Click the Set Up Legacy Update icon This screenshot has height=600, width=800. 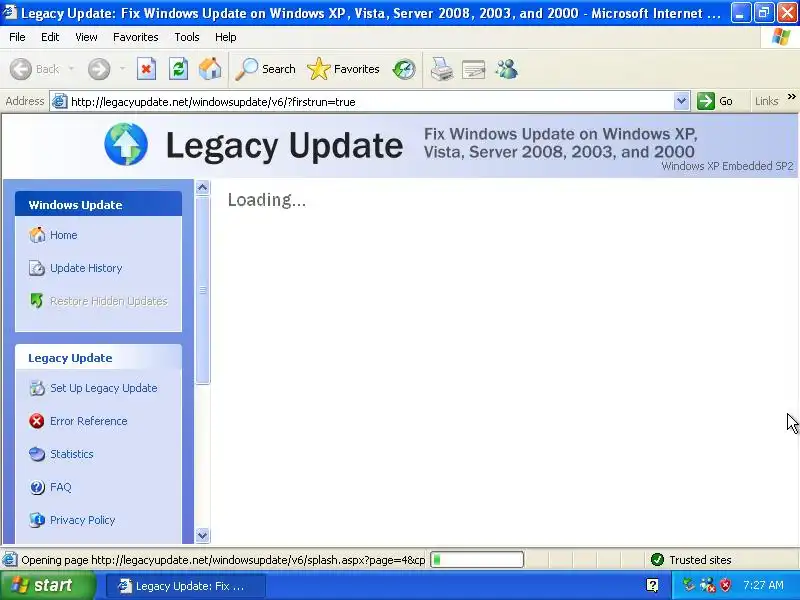tap(37, 388)
